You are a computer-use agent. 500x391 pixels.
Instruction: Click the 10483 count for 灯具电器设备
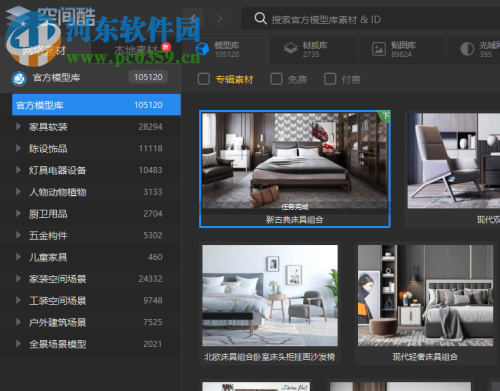point(150,170)
